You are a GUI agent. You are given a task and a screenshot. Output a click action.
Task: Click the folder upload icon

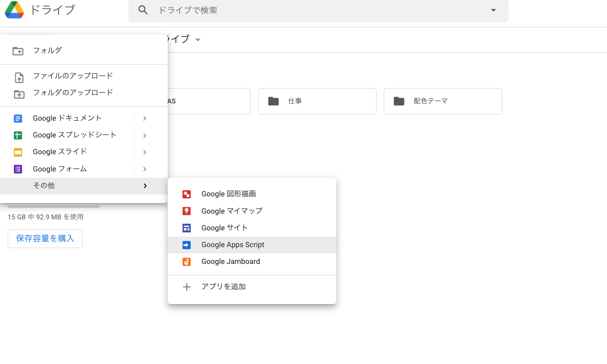(x=19, y=94)
